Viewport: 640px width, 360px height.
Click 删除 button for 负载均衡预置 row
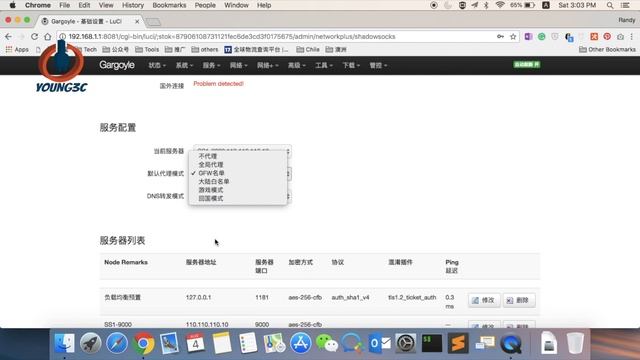(519, 300)
